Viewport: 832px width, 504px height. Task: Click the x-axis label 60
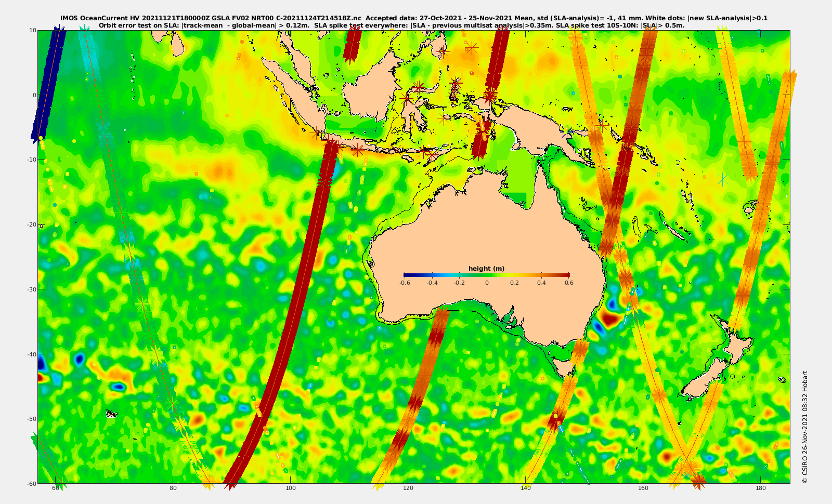pos(56,488)
